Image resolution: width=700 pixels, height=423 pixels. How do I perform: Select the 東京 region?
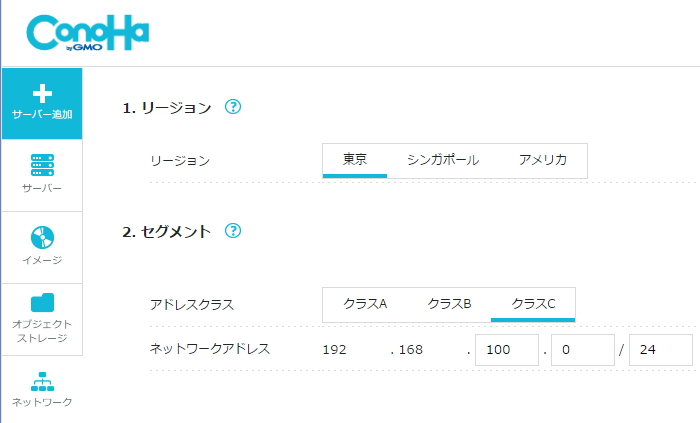tap(355, 160)
